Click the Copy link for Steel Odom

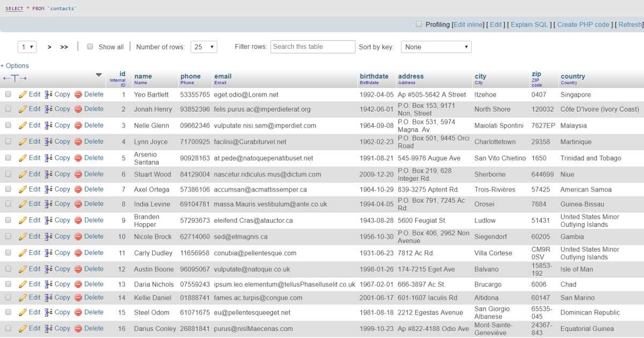coord(62,312)
